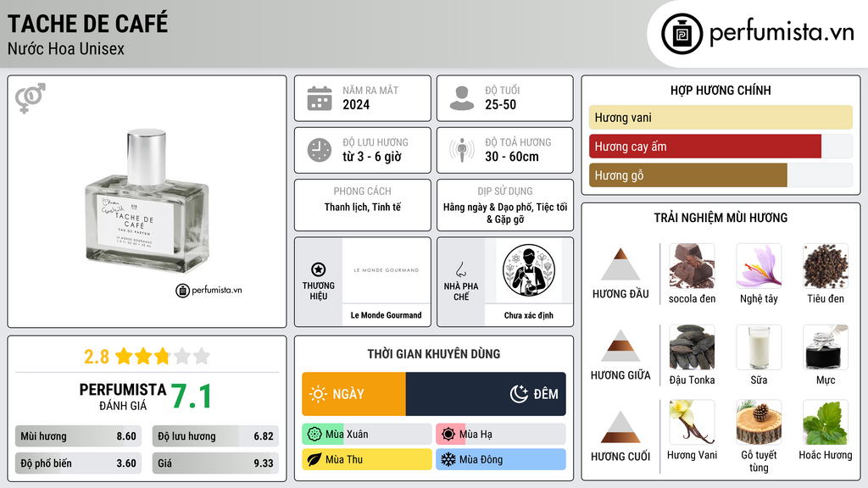Click the Mùa Đông season bar

coord(501,459)
